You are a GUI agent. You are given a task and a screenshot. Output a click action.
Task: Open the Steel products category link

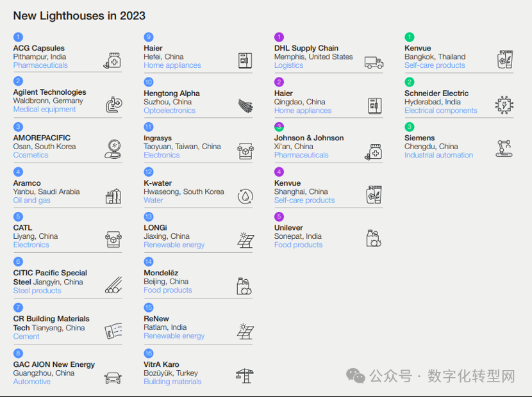(x=37, y=291)
